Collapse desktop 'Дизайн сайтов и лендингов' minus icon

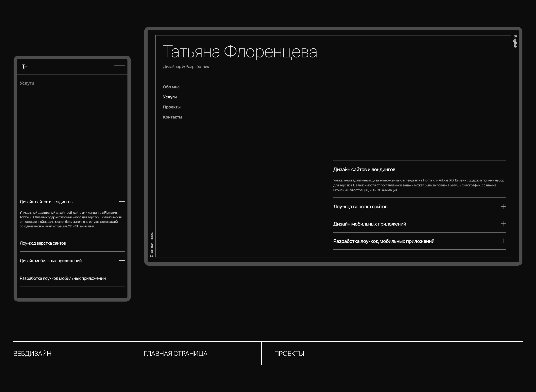[504, 169]
